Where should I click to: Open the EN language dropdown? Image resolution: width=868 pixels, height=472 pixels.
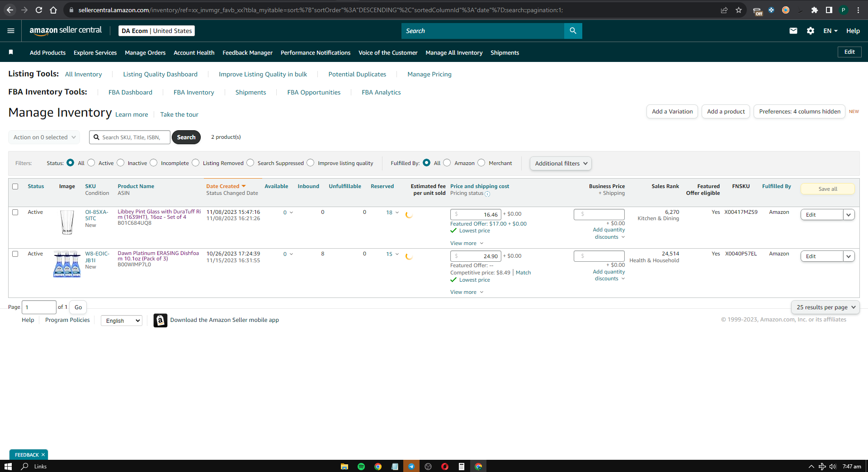(x=830, y=31)
